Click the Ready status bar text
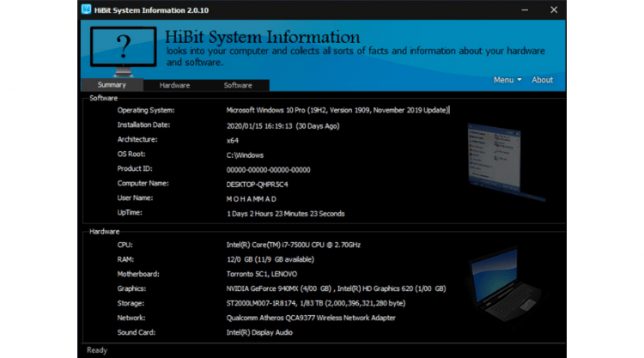Image resolution: width=644 pixels, height=358 pixels. coord(97,350)
